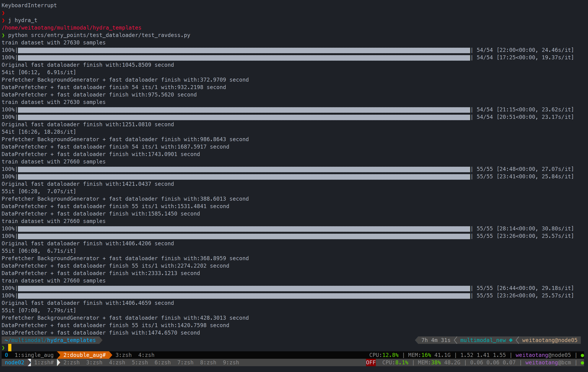Open tmux window 3:zsh on node05 bar
Viewport: 588px width, 372px height.
click(x=124, y=355)
